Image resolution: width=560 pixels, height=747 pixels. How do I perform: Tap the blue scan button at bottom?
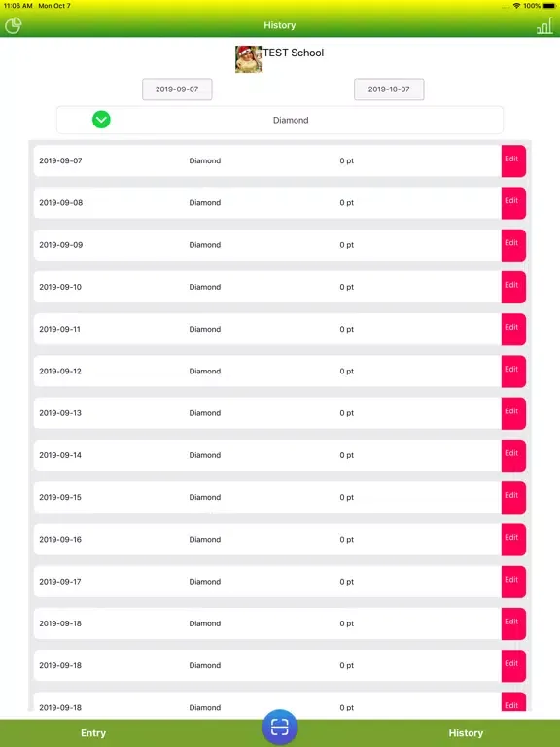[x=280, y=727]
